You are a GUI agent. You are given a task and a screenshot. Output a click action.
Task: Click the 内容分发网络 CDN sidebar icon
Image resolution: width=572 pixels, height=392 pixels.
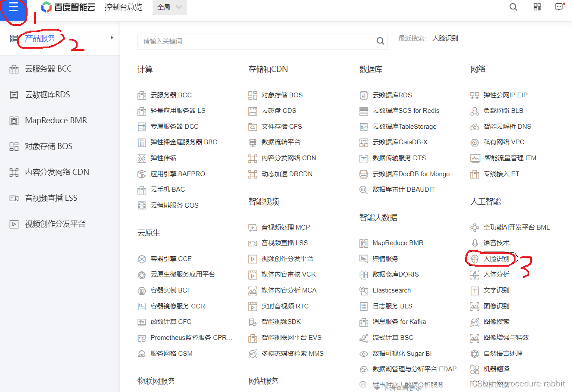tap(14, 172)
